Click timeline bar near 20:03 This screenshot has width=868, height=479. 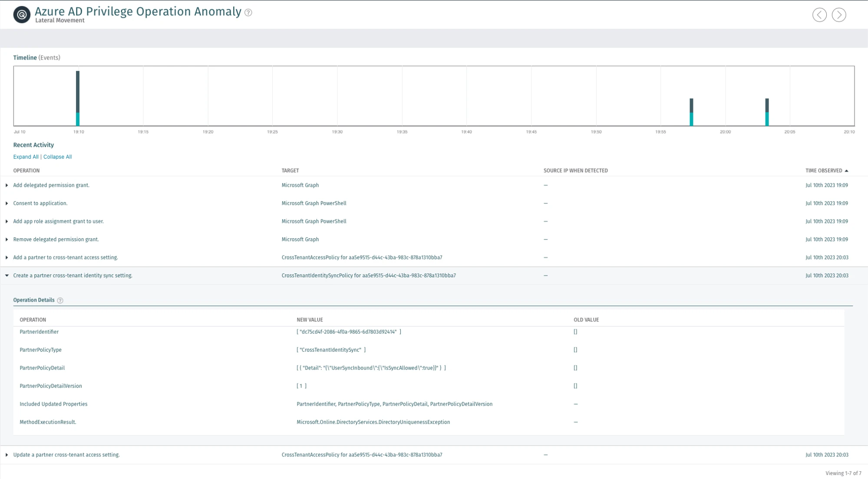click(x=767, y=112)
